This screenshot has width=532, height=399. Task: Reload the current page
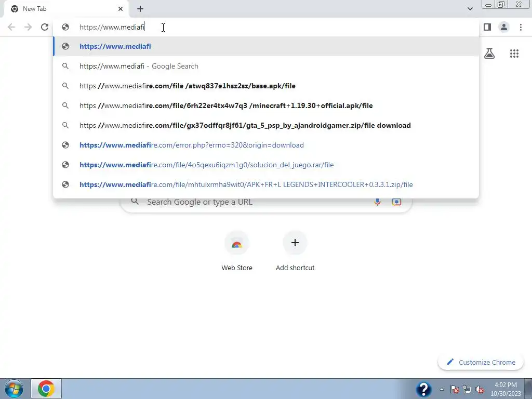[45, 27]
